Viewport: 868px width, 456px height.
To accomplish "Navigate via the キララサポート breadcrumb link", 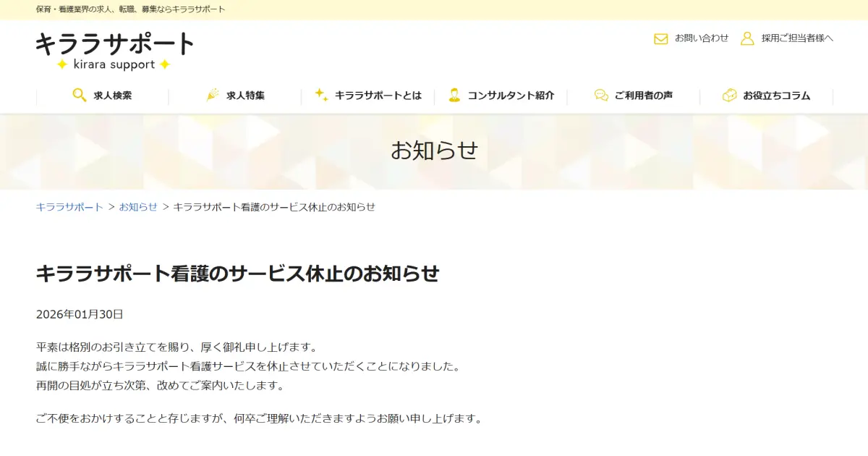I will (68, 206).
